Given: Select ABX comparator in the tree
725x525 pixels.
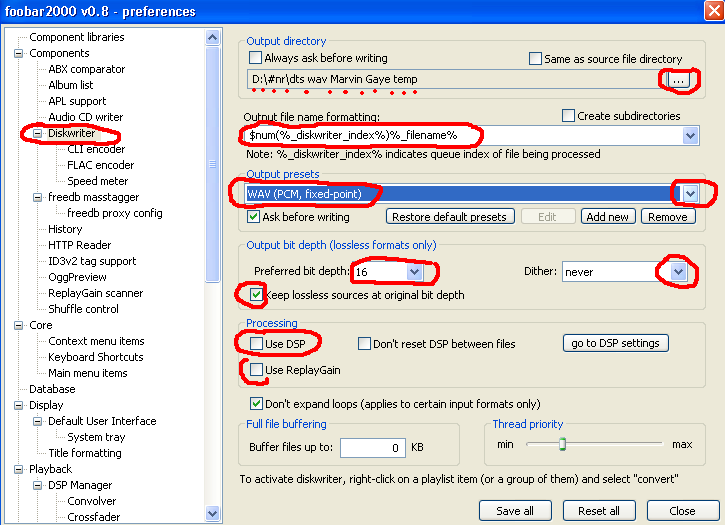Looking at the screenshot, I should point(86,69).
